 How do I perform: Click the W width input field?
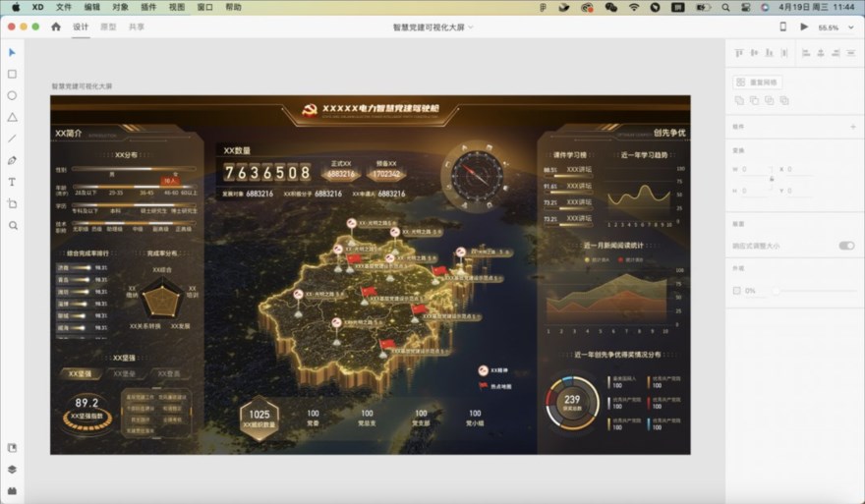(754, 169)
